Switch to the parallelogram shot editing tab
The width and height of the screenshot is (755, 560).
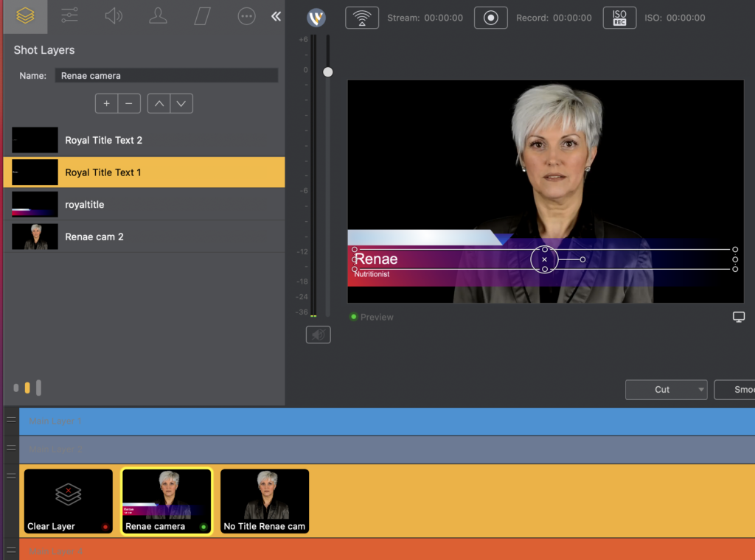[x=202, y=15]
